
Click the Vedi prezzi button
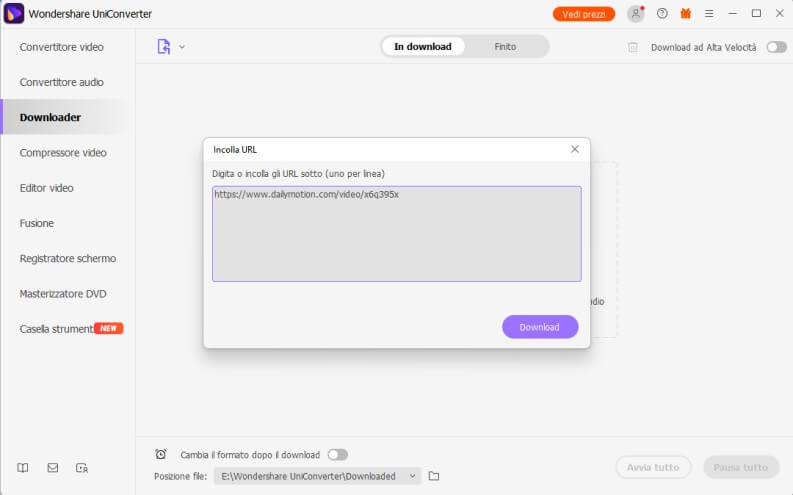[x=584, y=14]
